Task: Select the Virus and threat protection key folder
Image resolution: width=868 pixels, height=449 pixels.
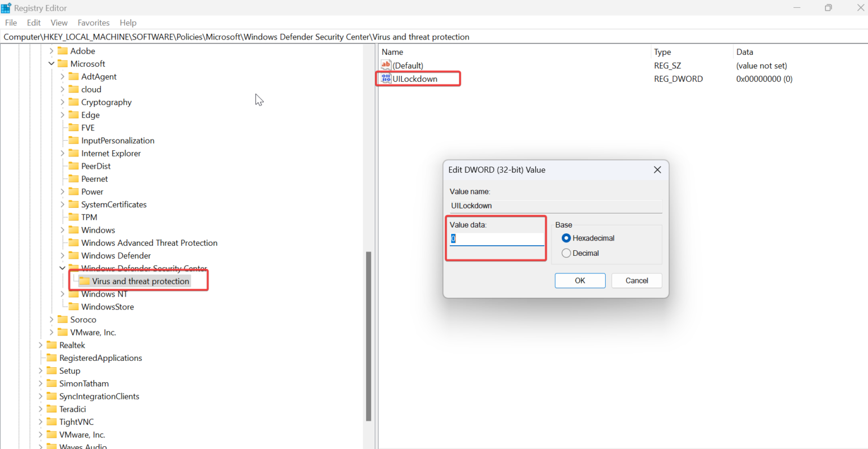Action: click(139, 281)
